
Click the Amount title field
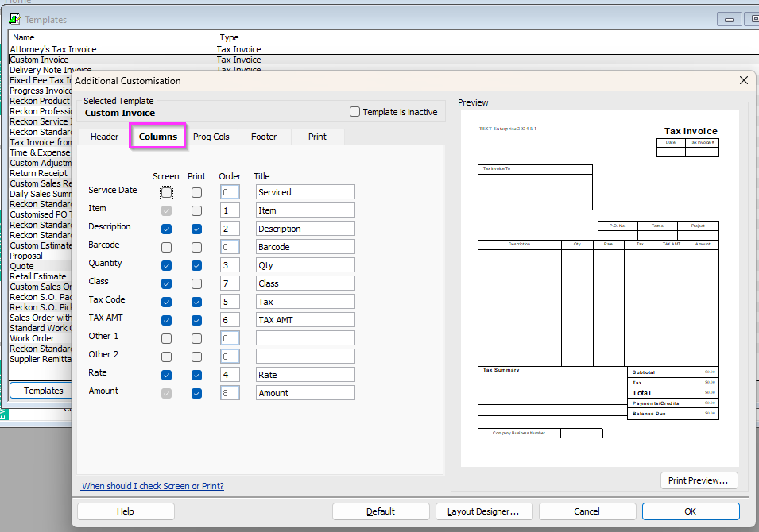305,393
